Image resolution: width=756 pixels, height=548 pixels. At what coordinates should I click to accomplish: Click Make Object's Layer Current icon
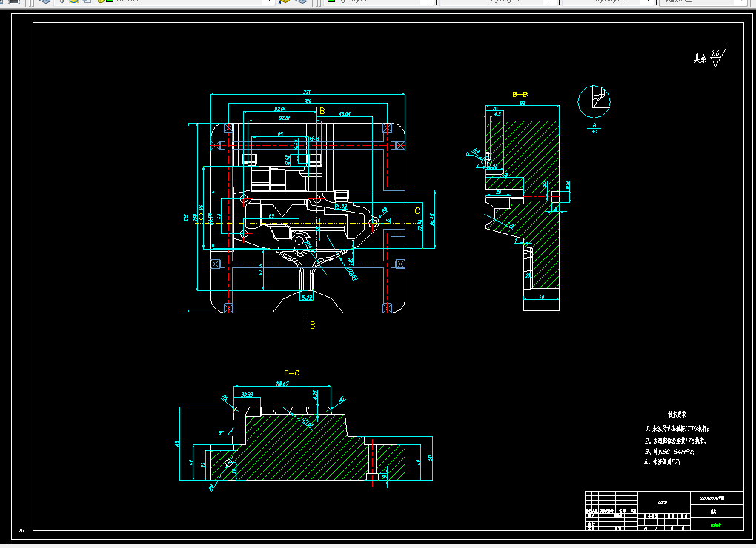284,1
